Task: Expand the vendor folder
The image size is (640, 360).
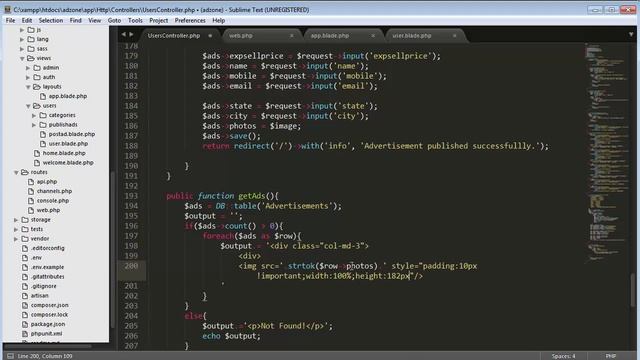Action: point(16,239)
